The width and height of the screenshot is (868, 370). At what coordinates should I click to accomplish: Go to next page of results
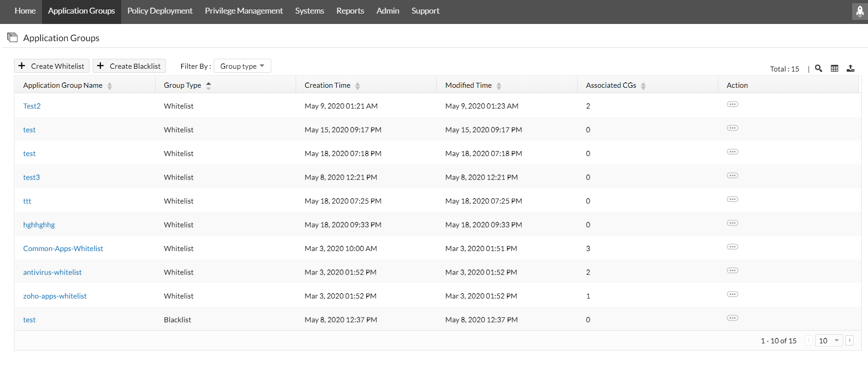849,341
